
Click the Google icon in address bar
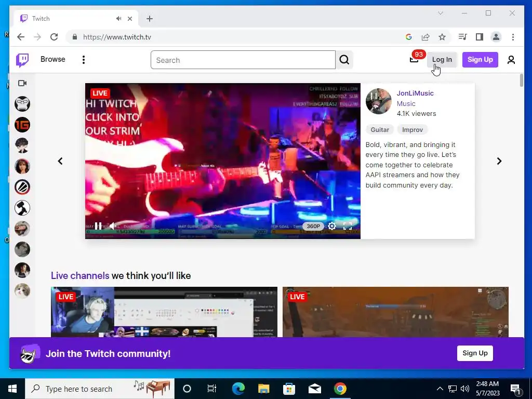tap(409, 37)
